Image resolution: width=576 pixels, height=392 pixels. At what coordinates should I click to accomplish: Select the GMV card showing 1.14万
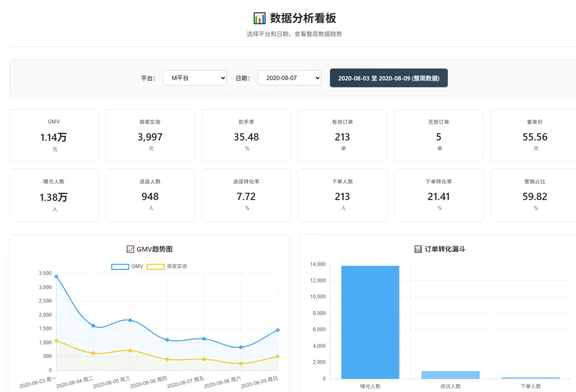click(x=54, y=135)
